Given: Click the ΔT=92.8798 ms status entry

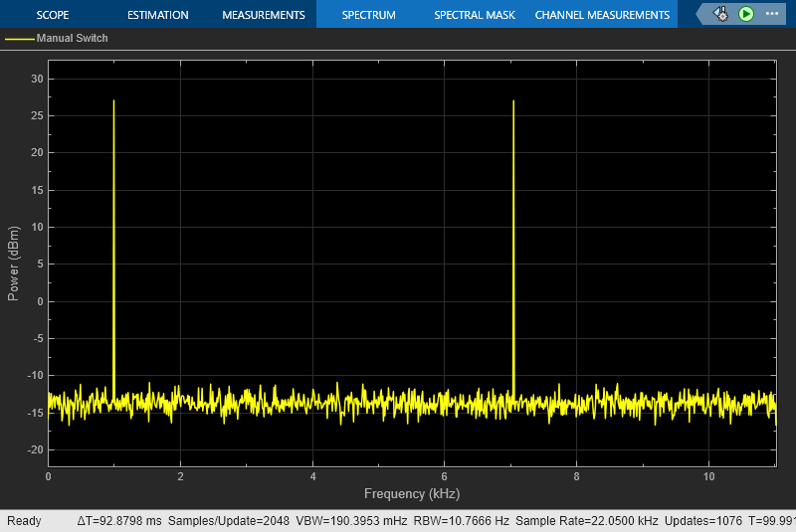Looking at the screenshot, I should click(119, 521).
